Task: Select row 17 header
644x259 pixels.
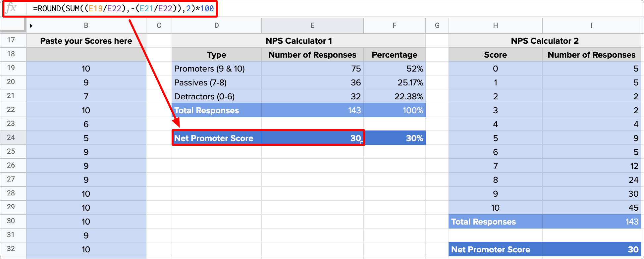Action: coord(11,40)
